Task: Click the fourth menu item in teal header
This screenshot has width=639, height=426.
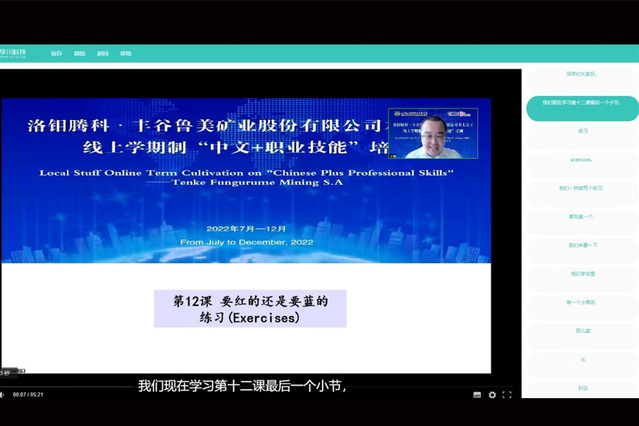Action: 126,53
